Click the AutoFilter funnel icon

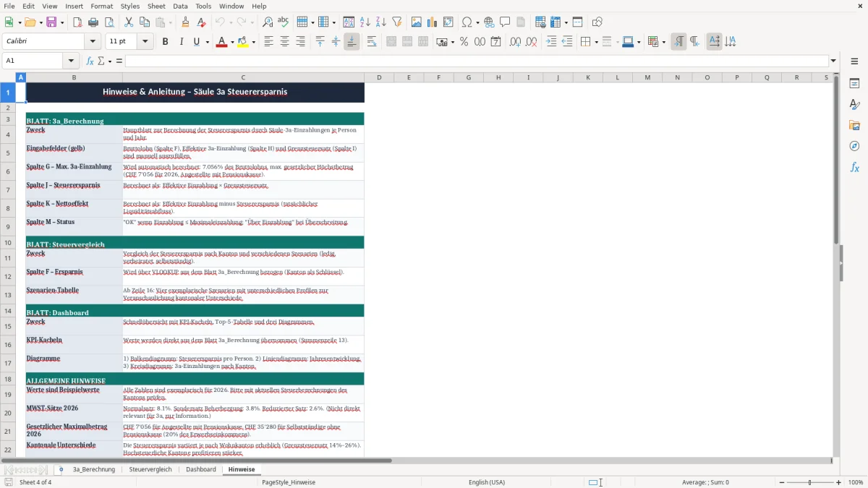click(396, 22)
